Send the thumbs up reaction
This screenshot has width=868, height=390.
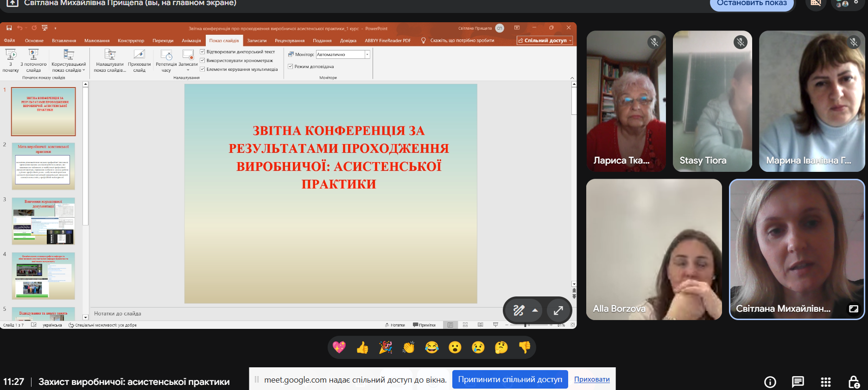click(x=362, y=347)
